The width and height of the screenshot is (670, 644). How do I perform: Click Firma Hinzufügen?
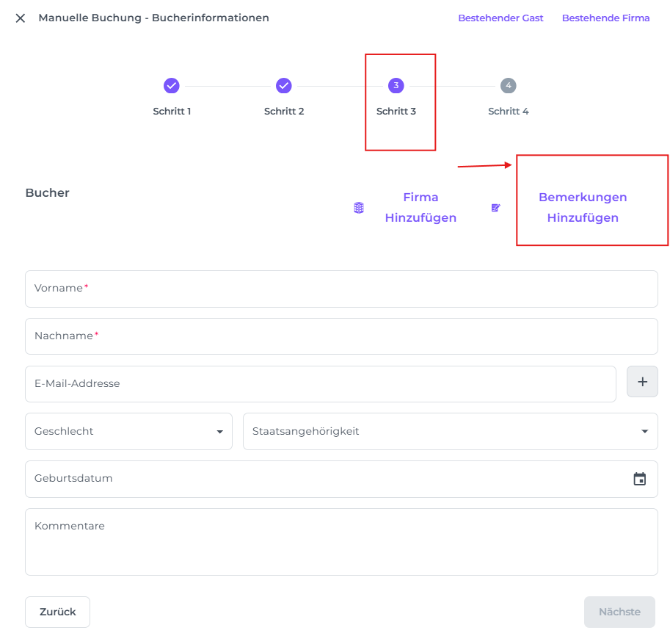pyautogui.click(x=420, y=208)
